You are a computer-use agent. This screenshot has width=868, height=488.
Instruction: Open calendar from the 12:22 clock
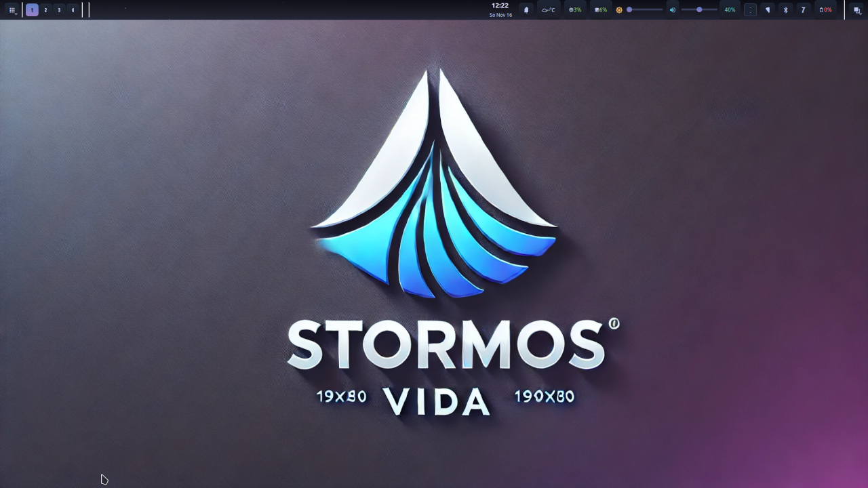click(x=500, y=9)
